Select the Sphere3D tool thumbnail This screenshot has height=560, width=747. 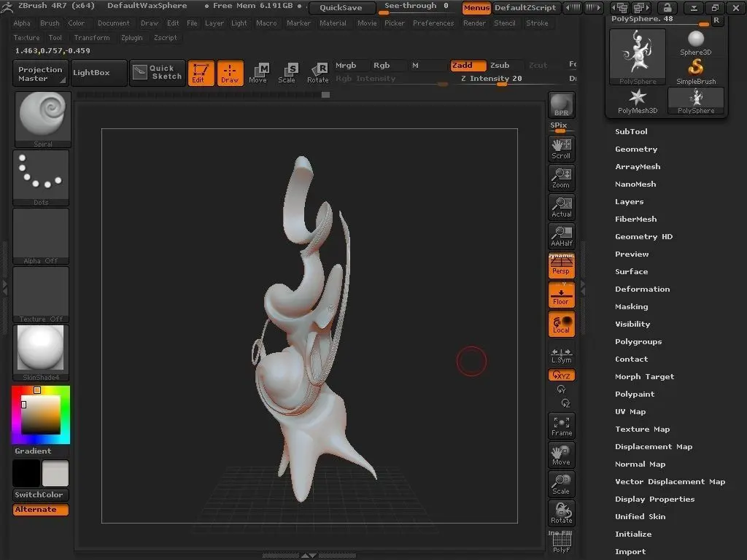click(695, 43)
